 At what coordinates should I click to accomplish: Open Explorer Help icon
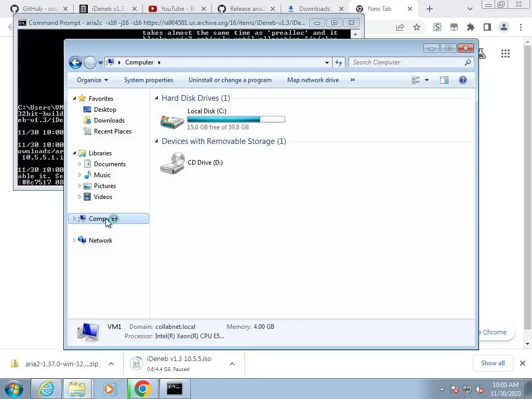pos(463,80)
